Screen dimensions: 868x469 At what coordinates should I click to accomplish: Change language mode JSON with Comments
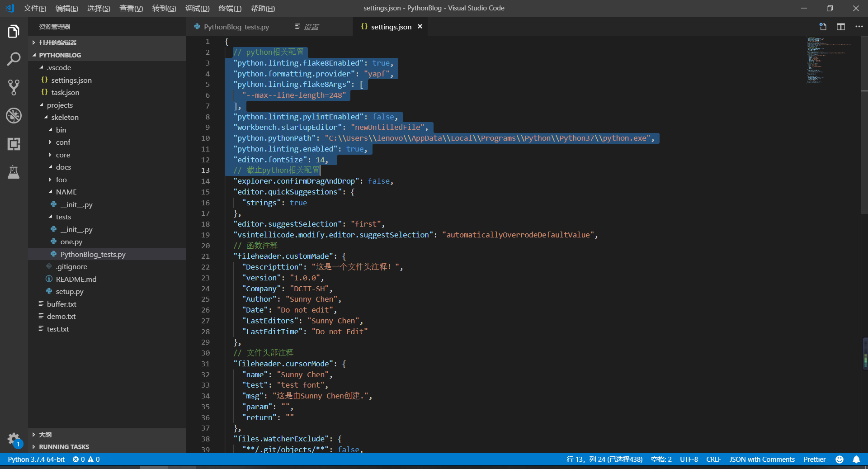[762, 460]
